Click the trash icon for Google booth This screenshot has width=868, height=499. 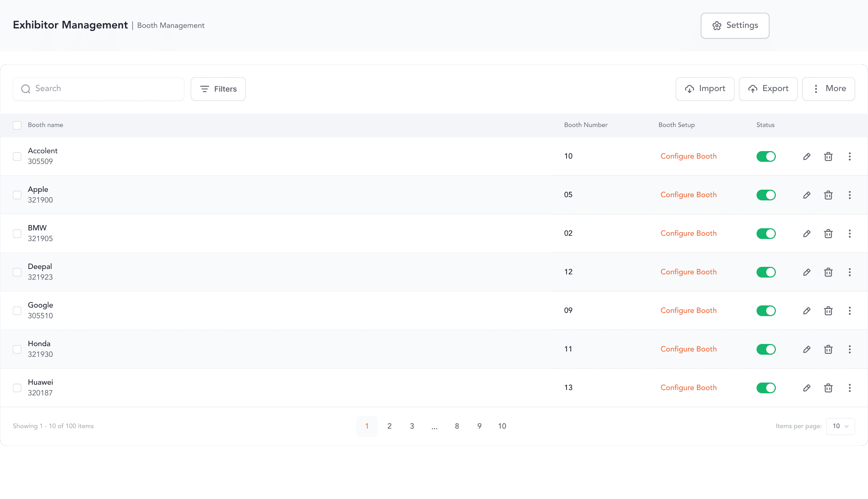click(828, 311)
